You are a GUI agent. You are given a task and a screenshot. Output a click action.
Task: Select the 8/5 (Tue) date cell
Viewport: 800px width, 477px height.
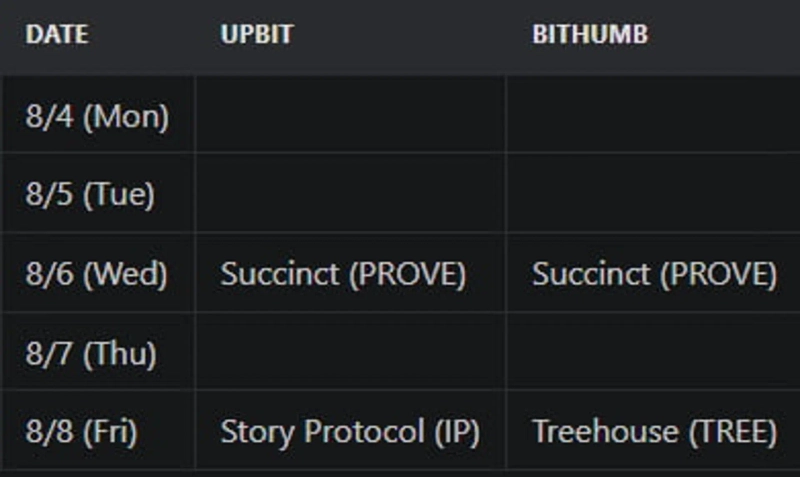90,194
